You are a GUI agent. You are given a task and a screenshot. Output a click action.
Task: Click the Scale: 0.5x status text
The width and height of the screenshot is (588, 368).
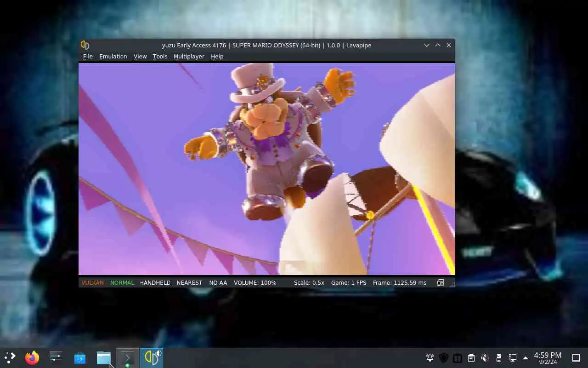coord(309,282)
